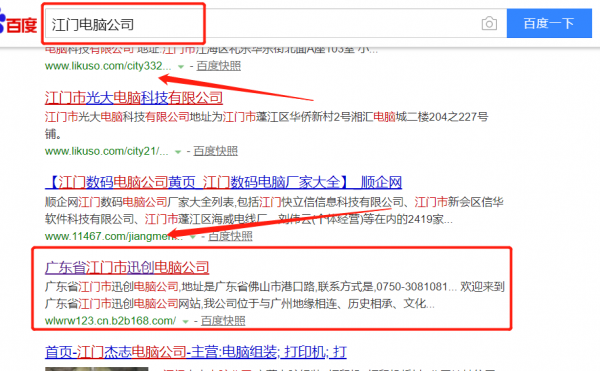The image size is (600, 371).
Task: Open 江门市光大电脑科技有限公司 result title
Action: click(134, 98)
